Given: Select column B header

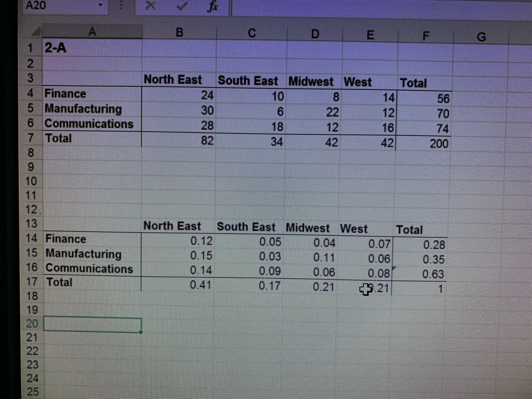Looking at the screenshot, I should pyautogui.click(x=179, y=33).
